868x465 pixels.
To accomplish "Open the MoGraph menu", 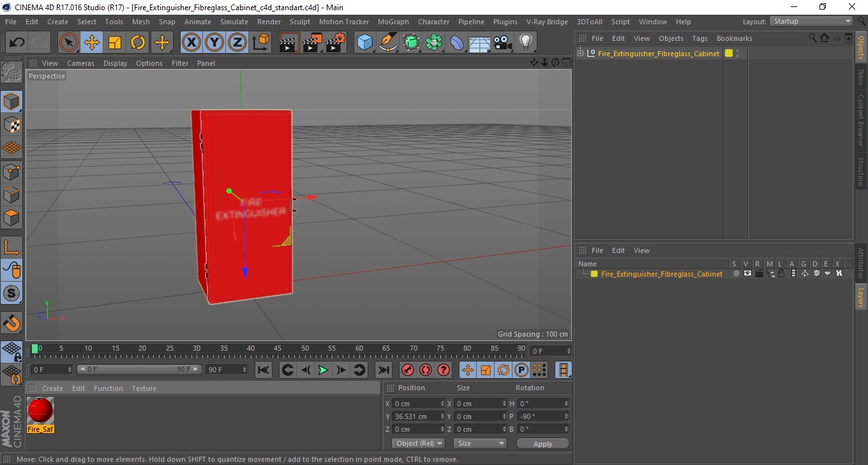I will click(393, 22).
